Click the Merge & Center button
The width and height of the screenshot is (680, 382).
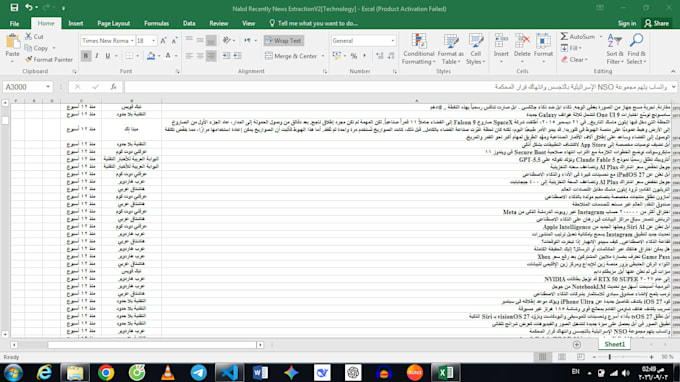click(294, 56)
